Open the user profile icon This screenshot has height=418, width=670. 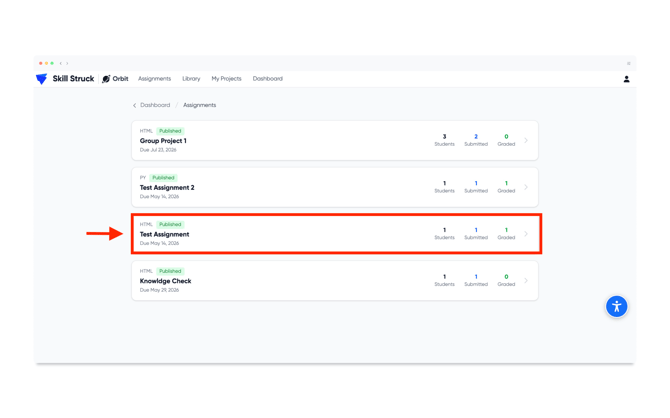(x=626, y=79)
